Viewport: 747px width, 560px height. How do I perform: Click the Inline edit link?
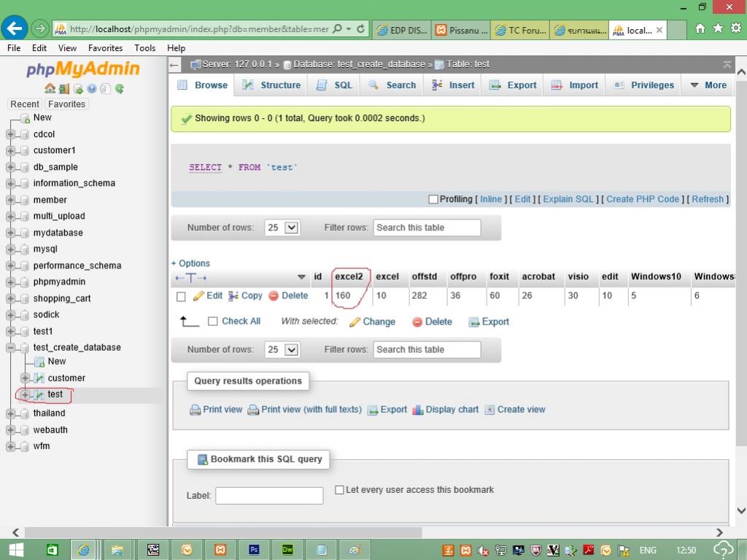pyautogui.click(x=491, y=200)
